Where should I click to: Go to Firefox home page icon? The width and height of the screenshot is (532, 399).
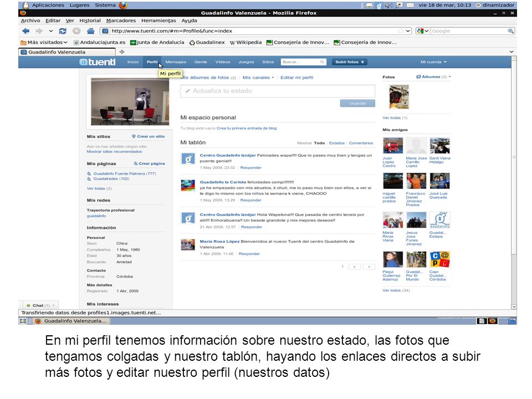[x=90, y=31]
